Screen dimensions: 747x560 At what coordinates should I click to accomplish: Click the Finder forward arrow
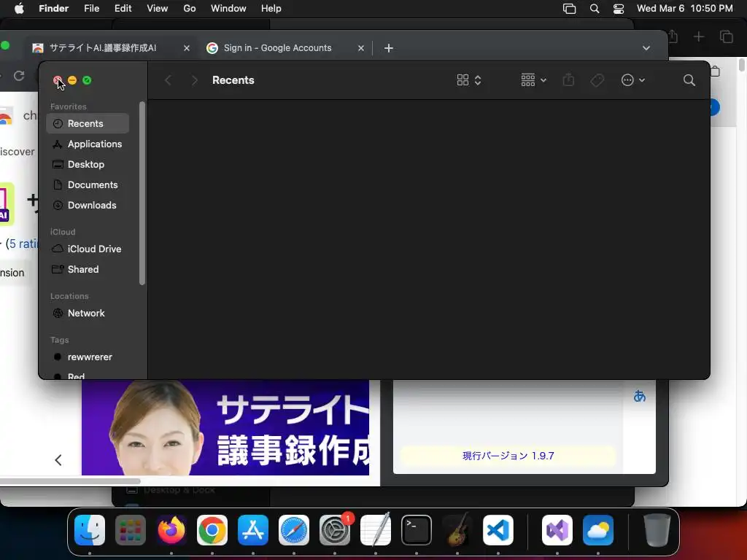194,80
